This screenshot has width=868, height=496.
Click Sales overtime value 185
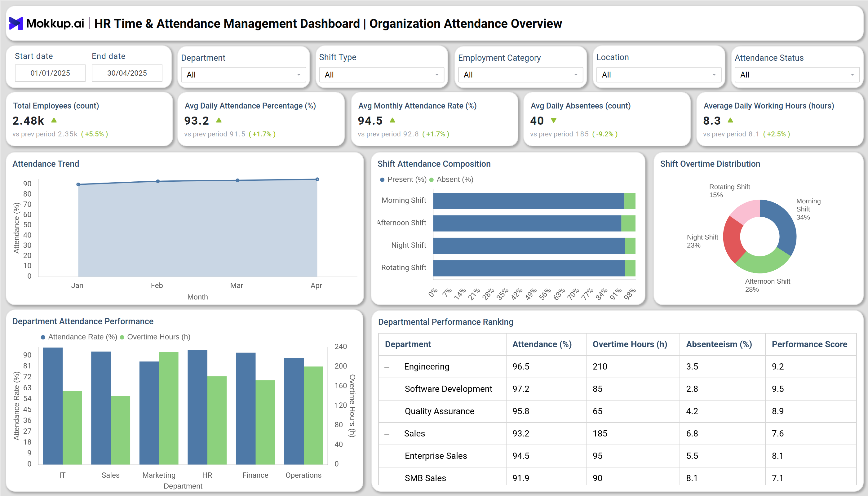pos(600,433)
